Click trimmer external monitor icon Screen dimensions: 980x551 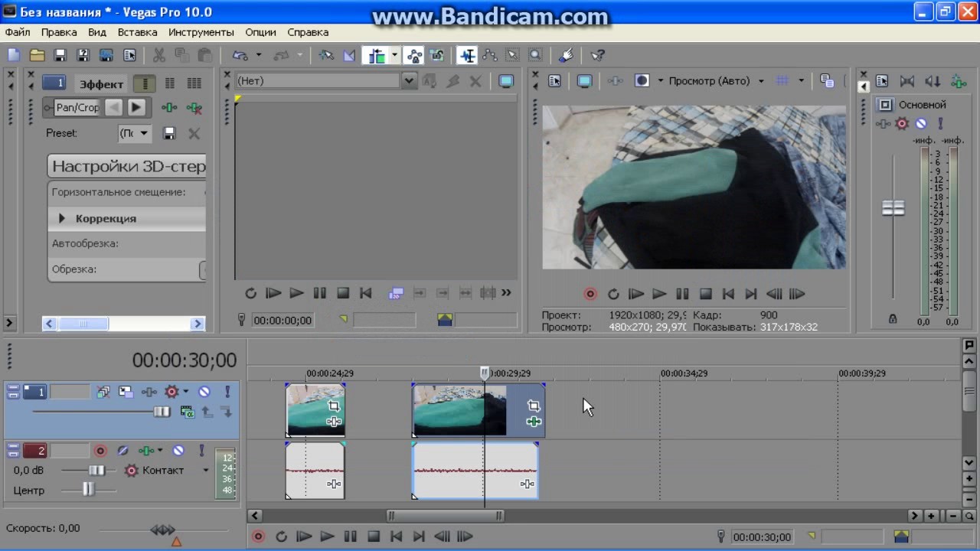pos(506,81)
